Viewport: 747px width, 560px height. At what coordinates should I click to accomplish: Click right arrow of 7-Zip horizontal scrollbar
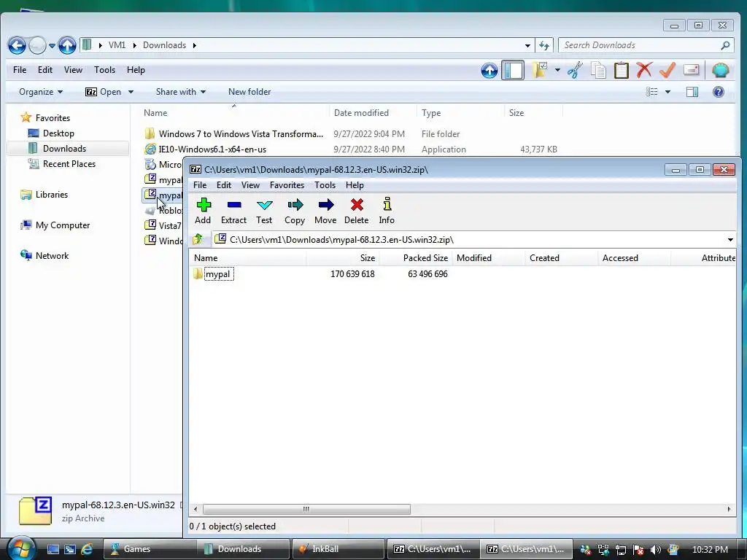click(729, 509)
